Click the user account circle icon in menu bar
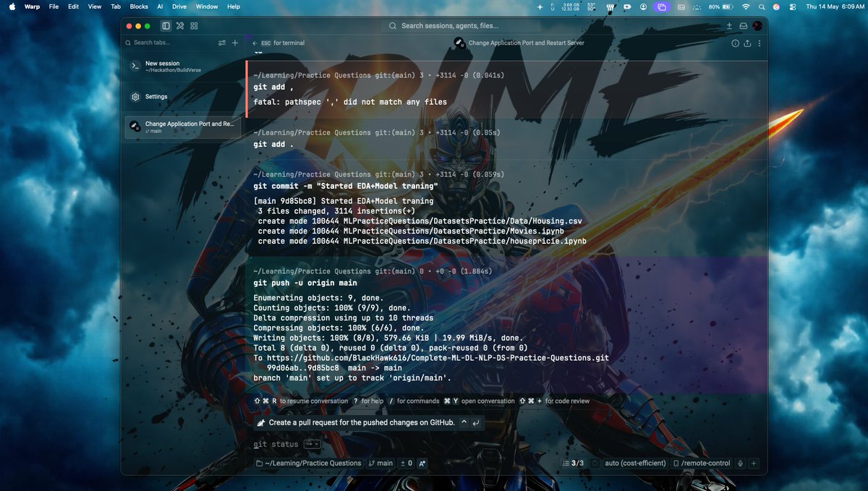Screen dimensions: 868x491 pos(644,7)
